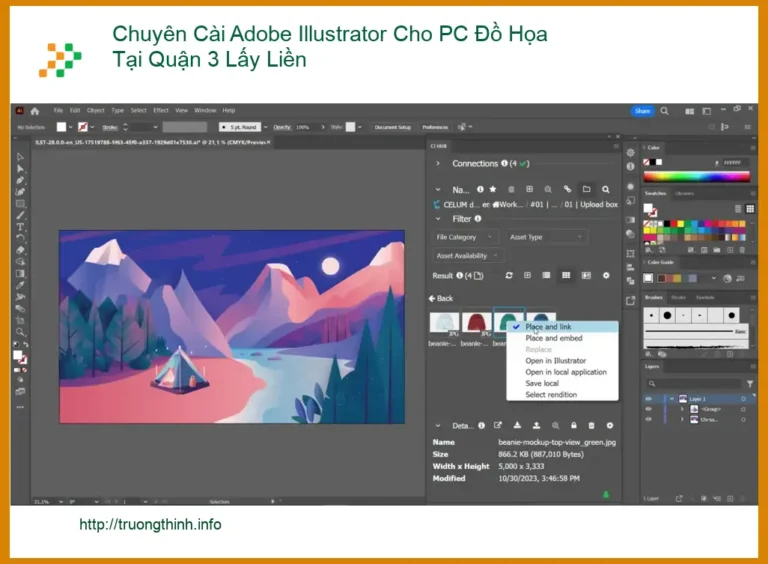The image size is (768, 564).
Task: Select the Rotate tool
Action: pos(20,238)
